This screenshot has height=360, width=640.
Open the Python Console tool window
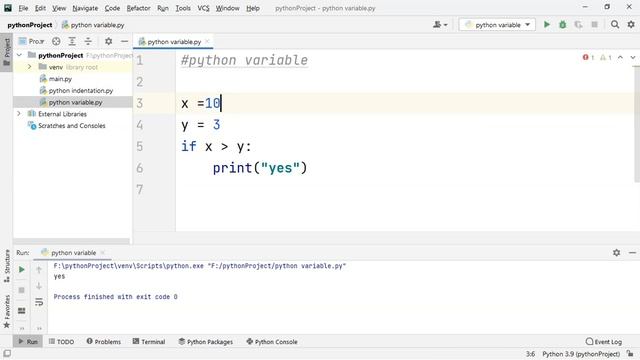[272, 342]
